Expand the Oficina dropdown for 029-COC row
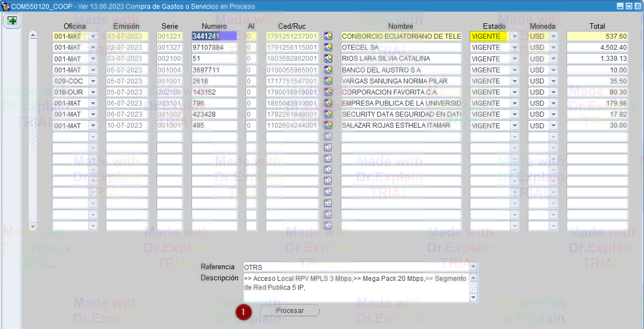644x329 pixels. (x=92, y=81)
